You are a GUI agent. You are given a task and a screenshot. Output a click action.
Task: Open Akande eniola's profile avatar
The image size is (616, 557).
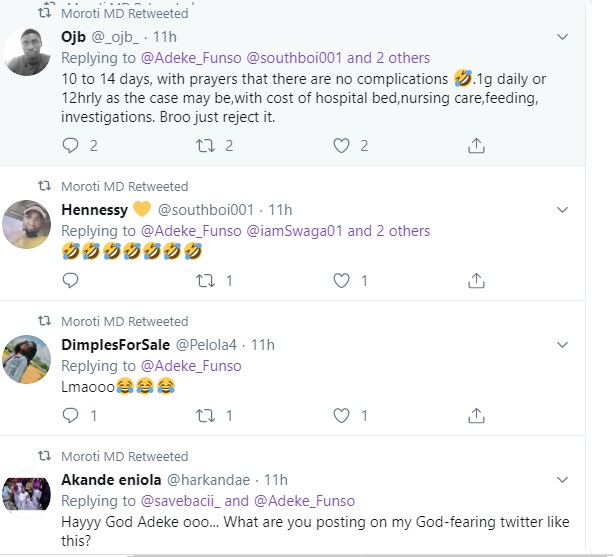coord(28,494)
